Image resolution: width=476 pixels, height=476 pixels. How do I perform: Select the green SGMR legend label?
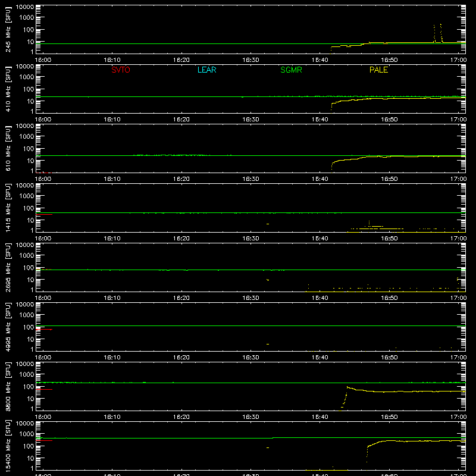tap(291, 70)
